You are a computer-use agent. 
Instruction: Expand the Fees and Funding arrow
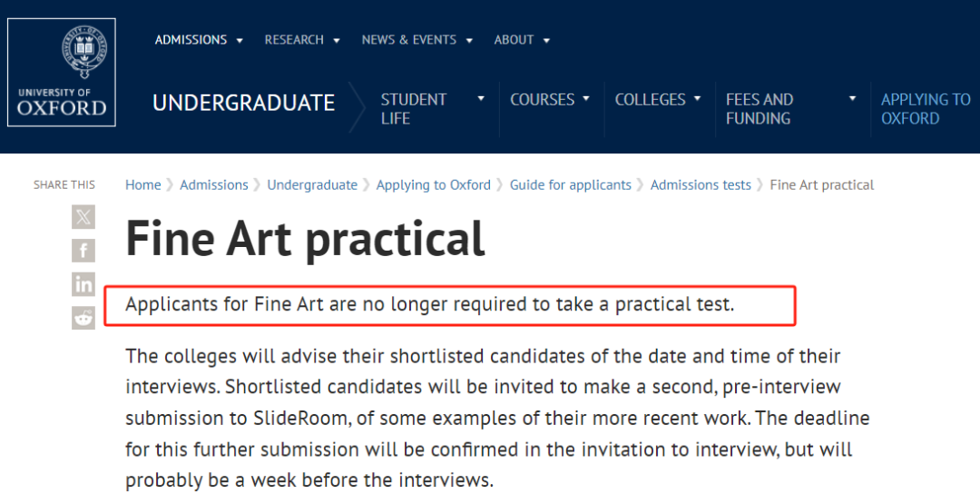pyautogui.click(x=852, y=99)
